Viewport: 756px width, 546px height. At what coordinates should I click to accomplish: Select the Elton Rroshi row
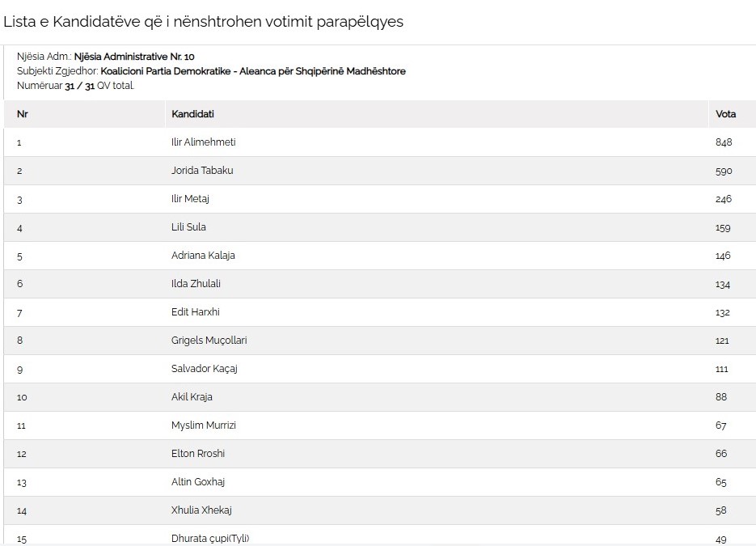[197, 454]
